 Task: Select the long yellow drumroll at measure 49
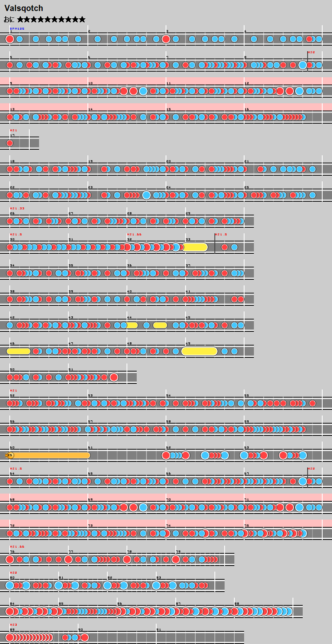click(199, 351)
